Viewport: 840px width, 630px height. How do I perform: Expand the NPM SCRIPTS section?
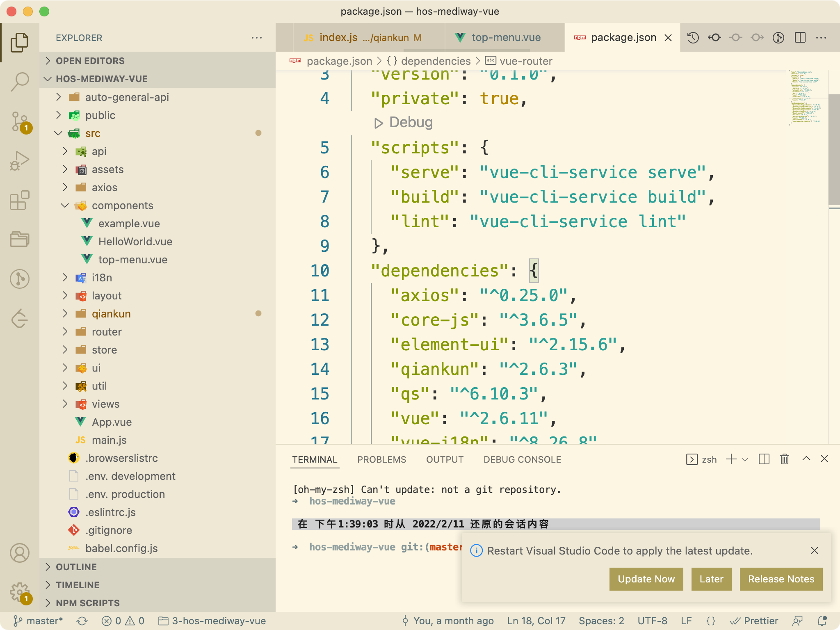click(88, 603)
